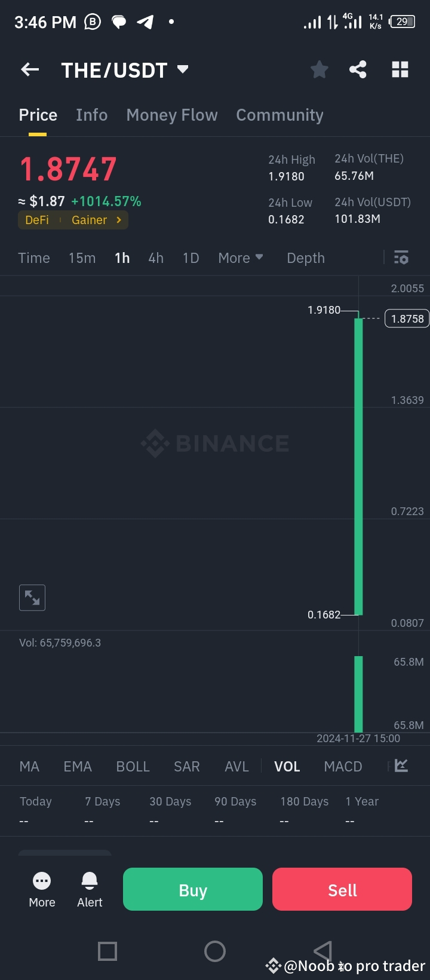Open the grid layout icon top right
This screenshot has height=980, width=430.
[x=400, y=69]
